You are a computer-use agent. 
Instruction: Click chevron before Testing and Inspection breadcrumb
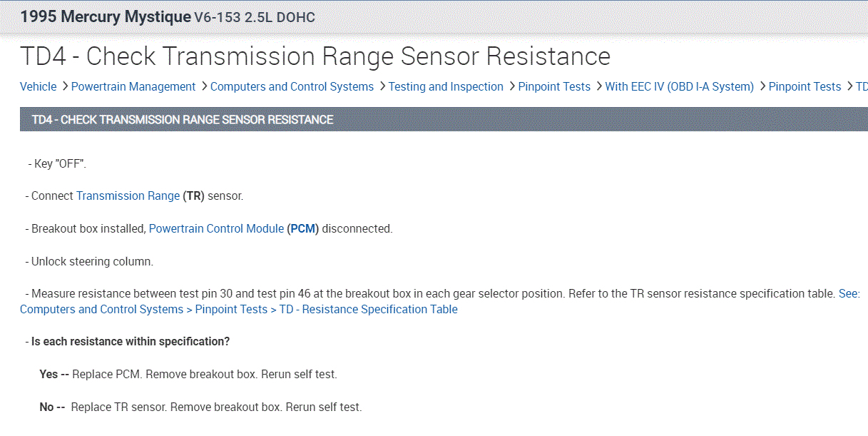[x=382, y=86]
